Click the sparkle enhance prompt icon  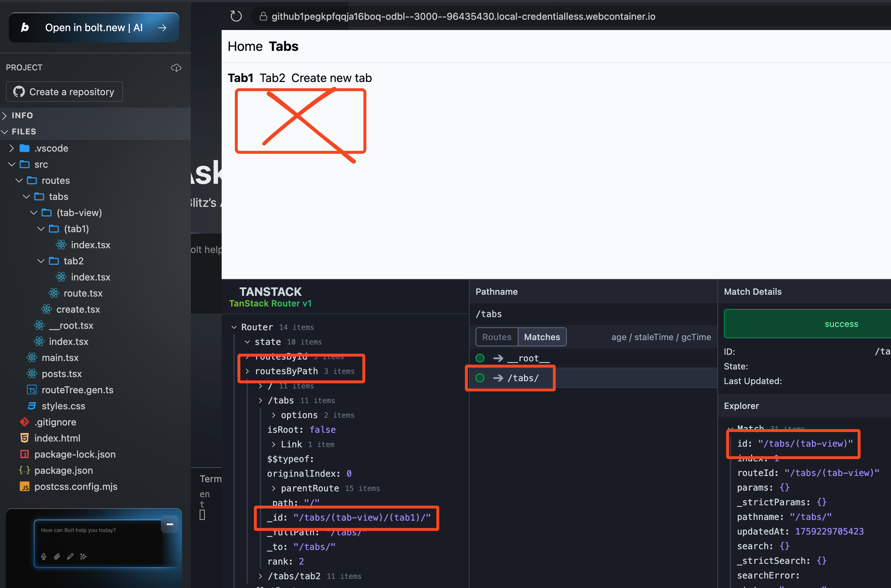pos(83,557)
